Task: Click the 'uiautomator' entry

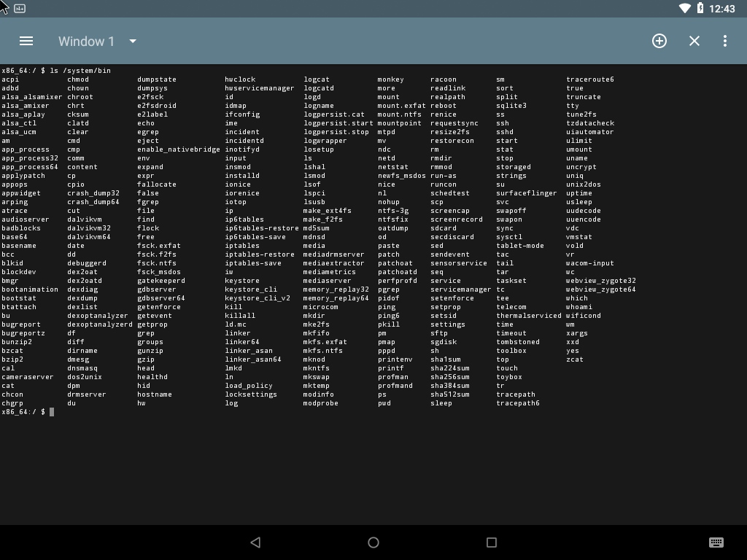Action: pos(590,132)
